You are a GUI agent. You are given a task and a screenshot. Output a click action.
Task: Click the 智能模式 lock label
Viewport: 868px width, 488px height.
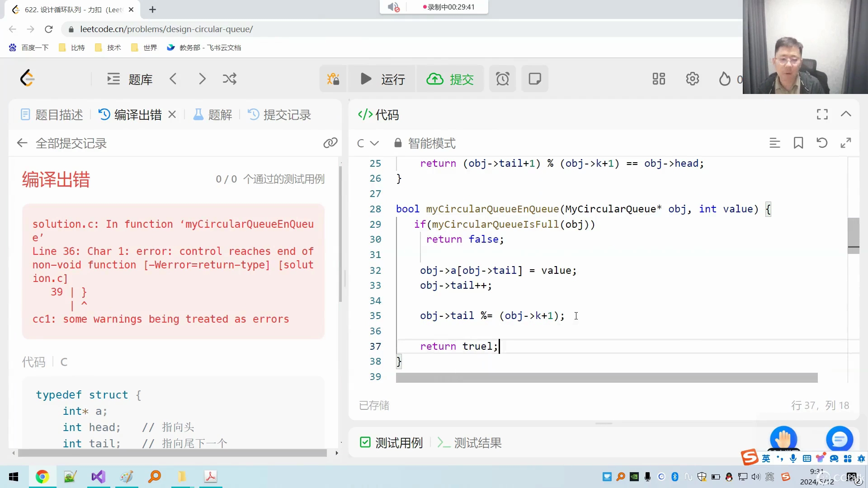pos(425,143)
